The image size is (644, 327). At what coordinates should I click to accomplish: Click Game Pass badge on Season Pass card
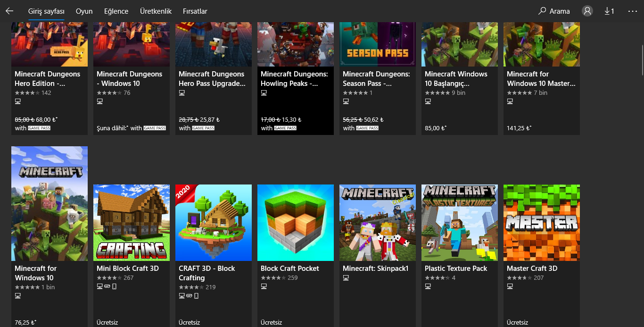coord(367,128)
